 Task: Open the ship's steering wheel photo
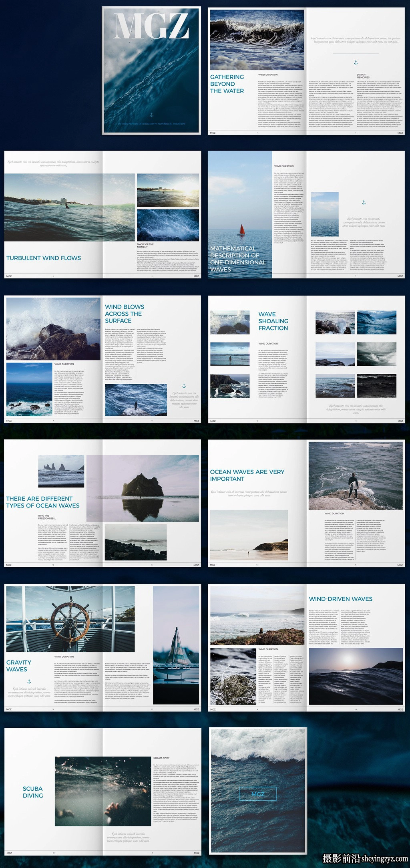click(70, 619)
